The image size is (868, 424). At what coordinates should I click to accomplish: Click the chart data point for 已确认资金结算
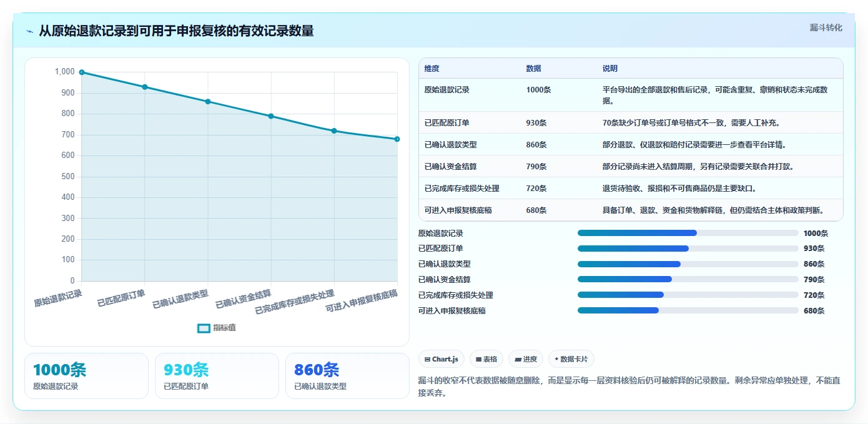pos(271,116)
